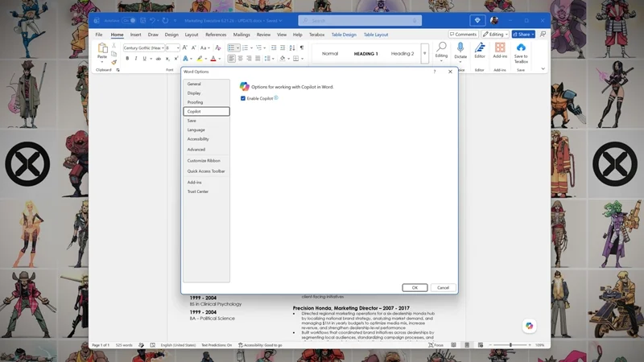Viewport: 644px width, 362px height.
Task: Click the Clear All Formatting icon
Action: point(218,47)
